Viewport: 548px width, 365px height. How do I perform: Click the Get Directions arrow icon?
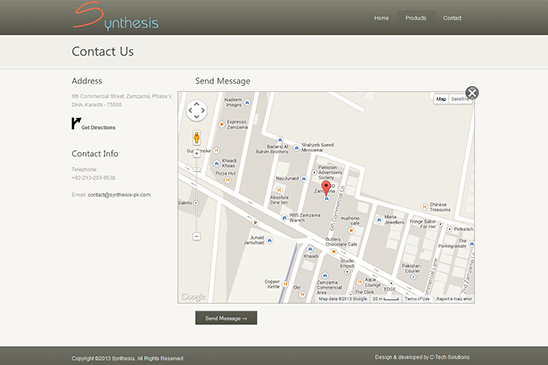pos(76,123)
